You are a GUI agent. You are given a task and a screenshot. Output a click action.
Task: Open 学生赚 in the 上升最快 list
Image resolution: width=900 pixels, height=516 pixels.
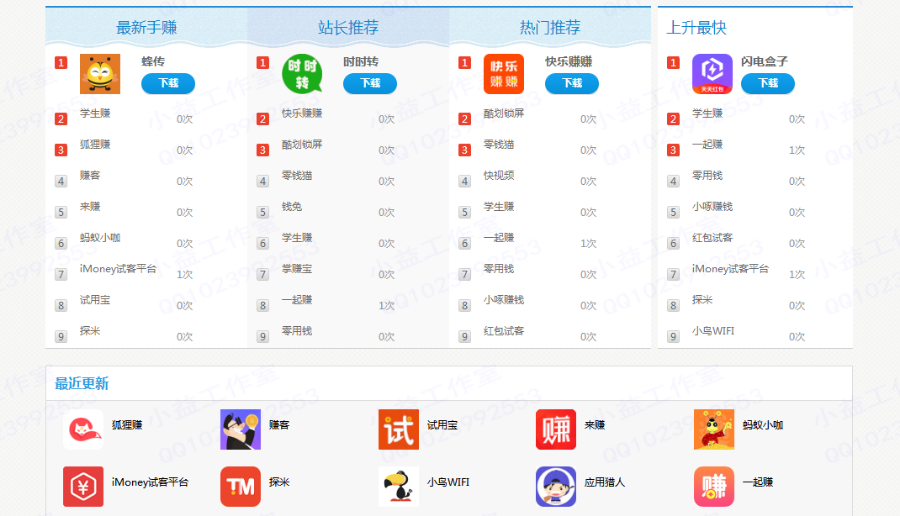708,114
